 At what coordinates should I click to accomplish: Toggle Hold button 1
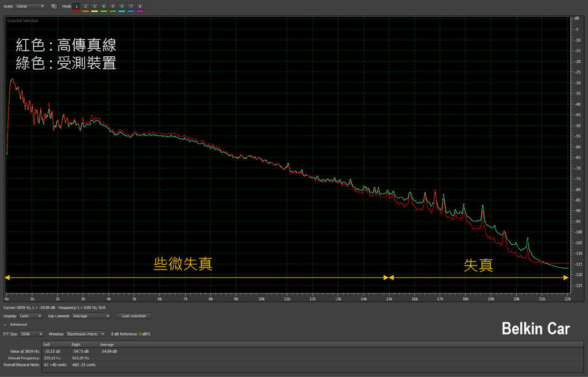76,6
